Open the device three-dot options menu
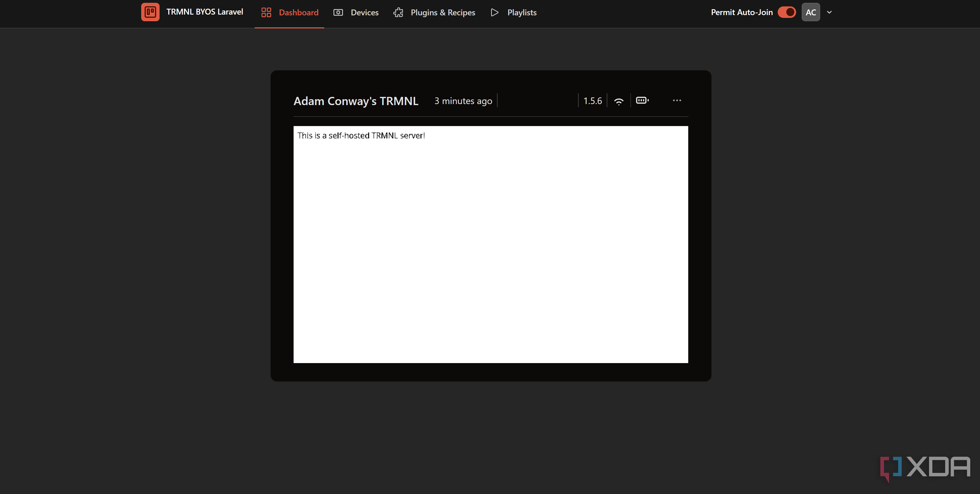The width and height of the screenshot is (980, 494). pyautogui.click(x=677, y=100)
